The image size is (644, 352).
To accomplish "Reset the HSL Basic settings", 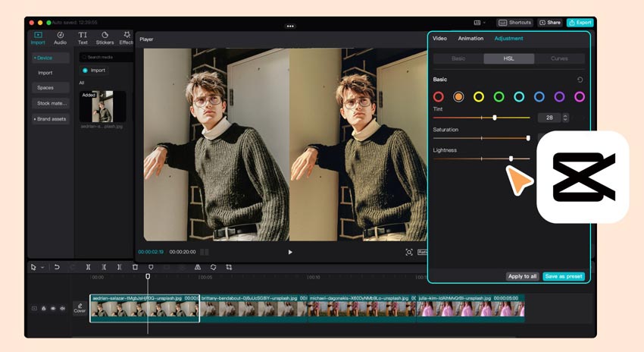I will coord(580,80).
